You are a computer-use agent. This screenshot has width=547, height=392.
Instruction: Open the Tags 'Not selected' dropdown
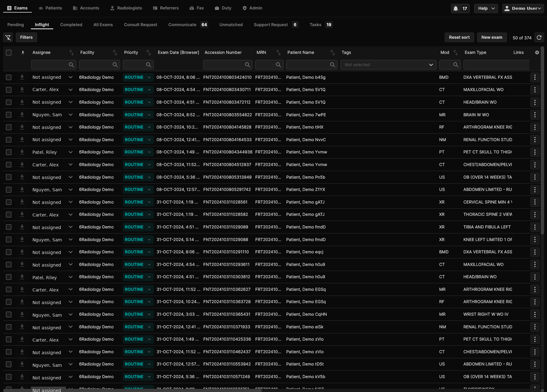point(388,65)
